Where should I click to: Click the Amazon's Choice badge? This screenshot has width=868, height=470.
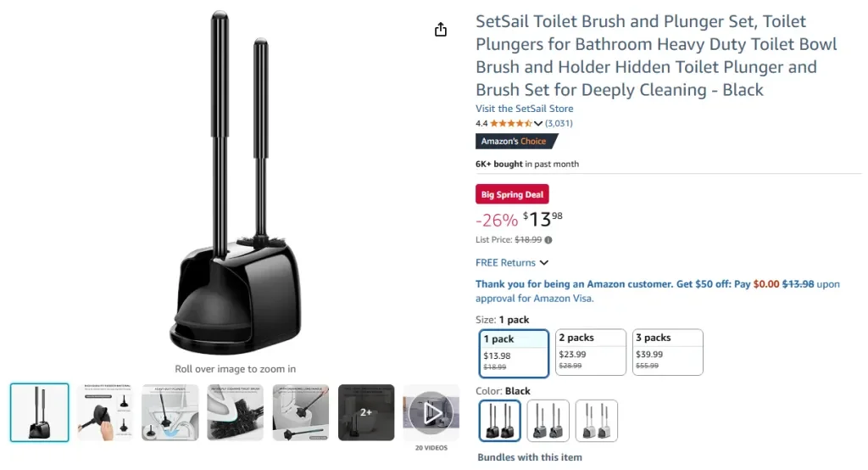pyautogui.click(x=515, y=142)
